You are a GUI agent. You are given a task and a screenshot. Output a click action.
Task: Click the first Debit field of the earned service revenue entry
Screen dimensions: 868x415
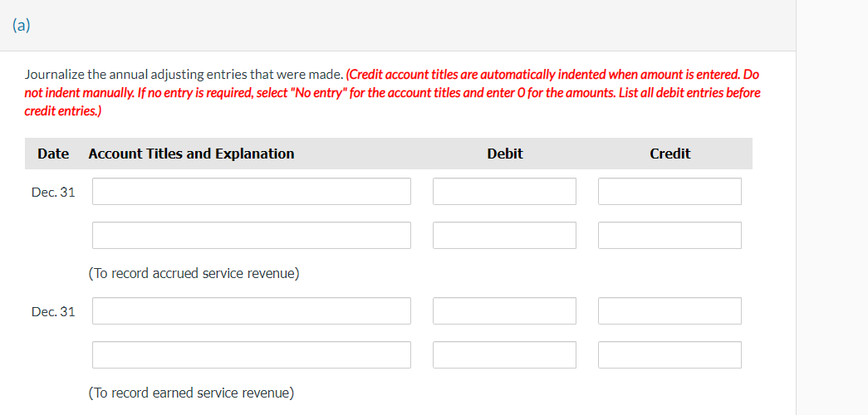coord(504,311)
